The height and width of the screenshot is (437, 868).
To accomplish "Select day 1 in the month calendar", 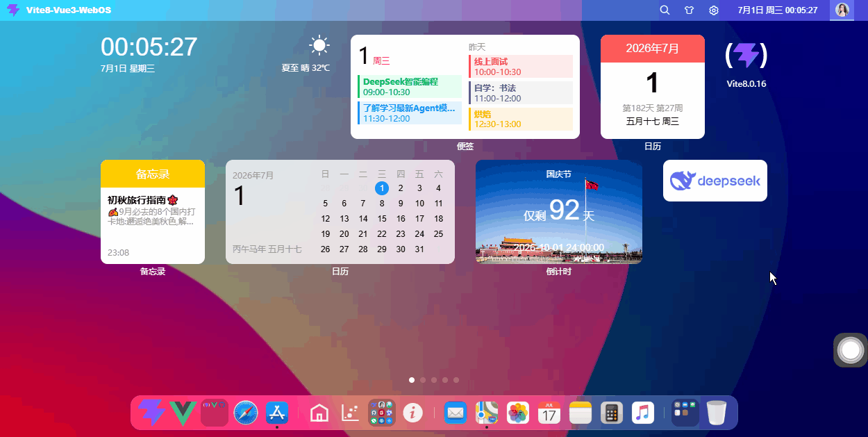I will [x=382, y=188].
